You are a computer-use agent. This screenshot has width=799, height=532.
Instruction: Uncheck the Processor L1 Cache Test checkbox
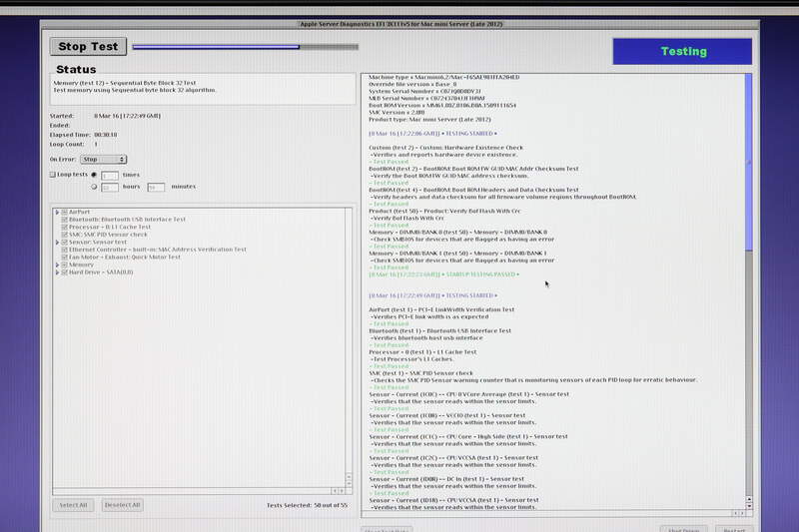(x=65, y=228)
